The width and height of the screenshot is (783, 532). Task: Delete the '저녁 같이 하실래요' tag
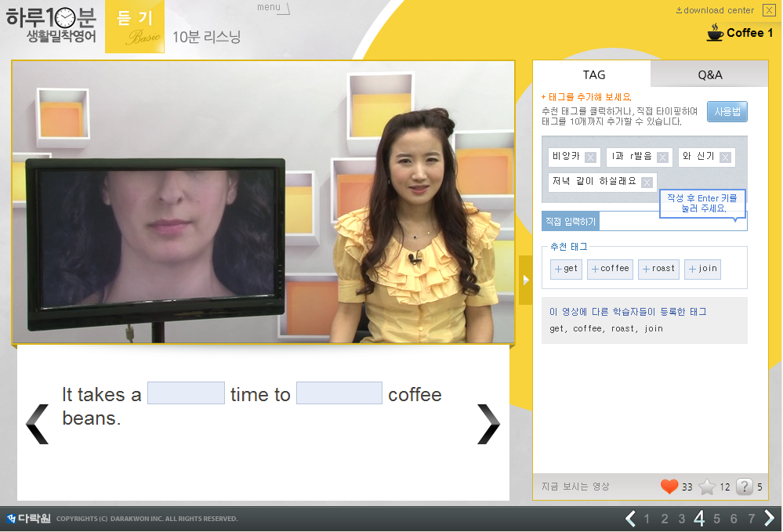[647, 183]
